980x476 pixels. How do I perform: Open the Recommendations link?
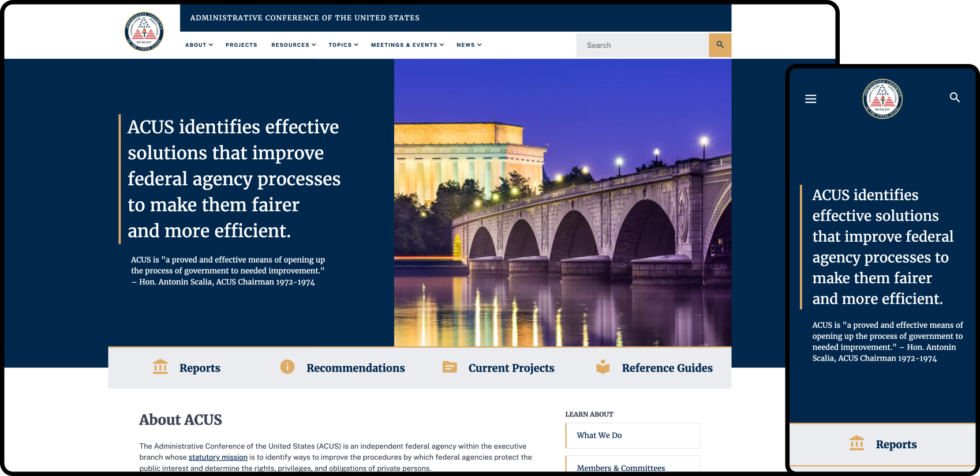click(356, 368)
